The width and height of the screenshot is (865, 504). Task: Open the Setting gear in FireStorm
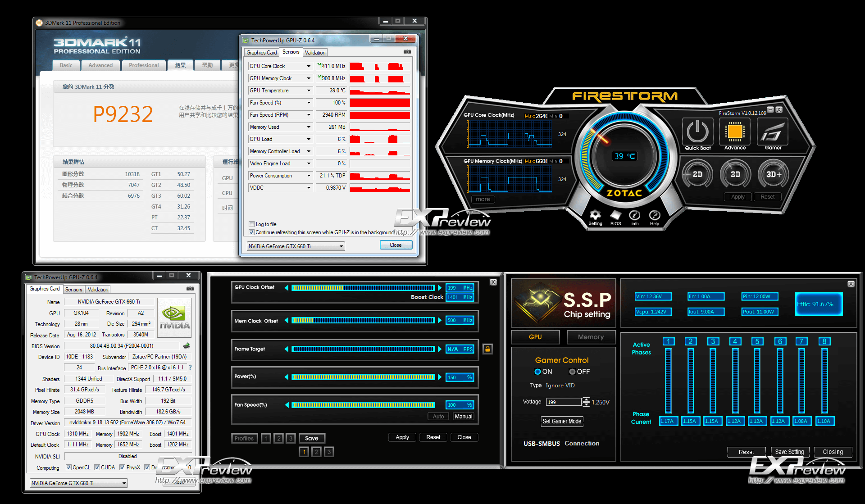coord(595,215)
